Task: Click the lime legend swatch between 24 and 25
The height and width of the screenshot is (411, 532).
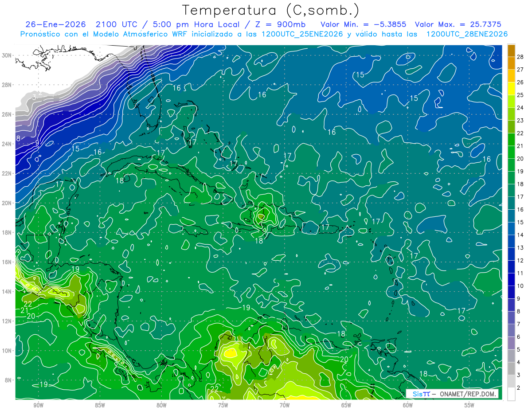Action: click(x=511, y=101)
